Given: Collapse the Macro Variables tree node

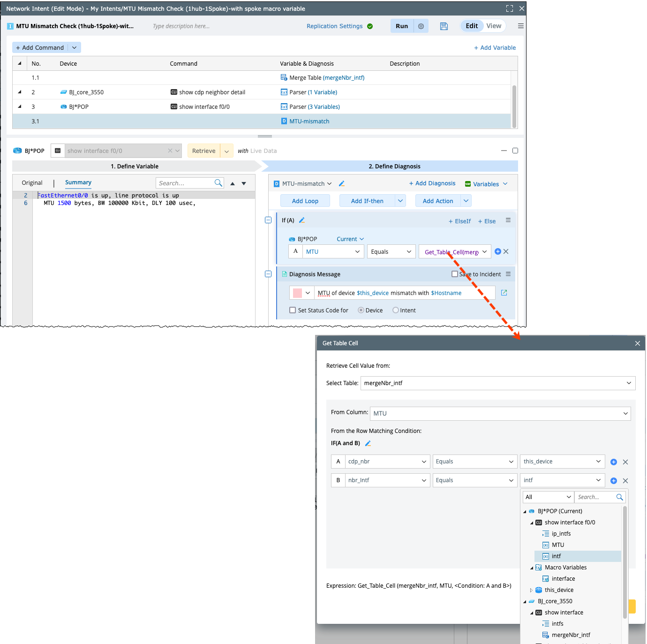Looking at the screenshot, I should [x=532, y=568].
